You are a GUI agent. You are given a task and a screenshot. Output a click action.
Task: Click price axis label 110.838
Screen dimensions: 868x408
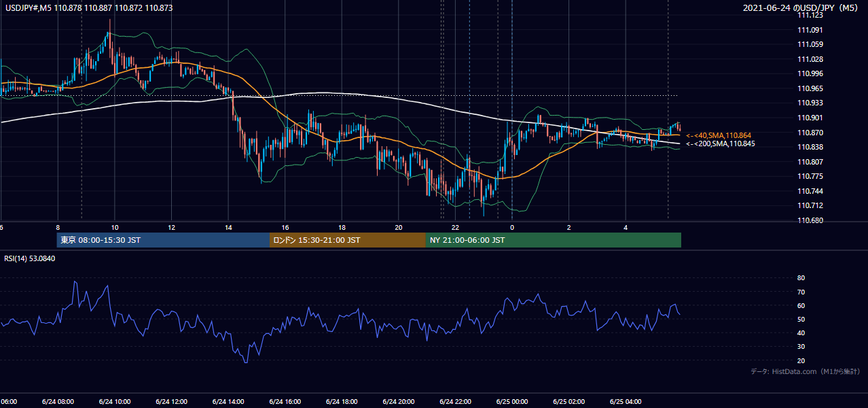coord(810,147)
